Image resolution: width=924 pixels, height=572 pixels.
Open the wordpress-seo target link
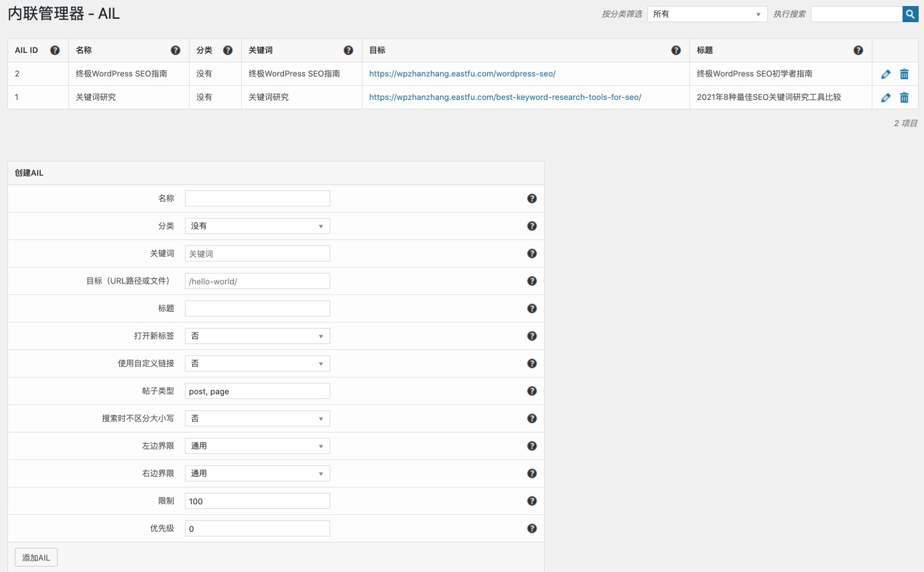462,74
